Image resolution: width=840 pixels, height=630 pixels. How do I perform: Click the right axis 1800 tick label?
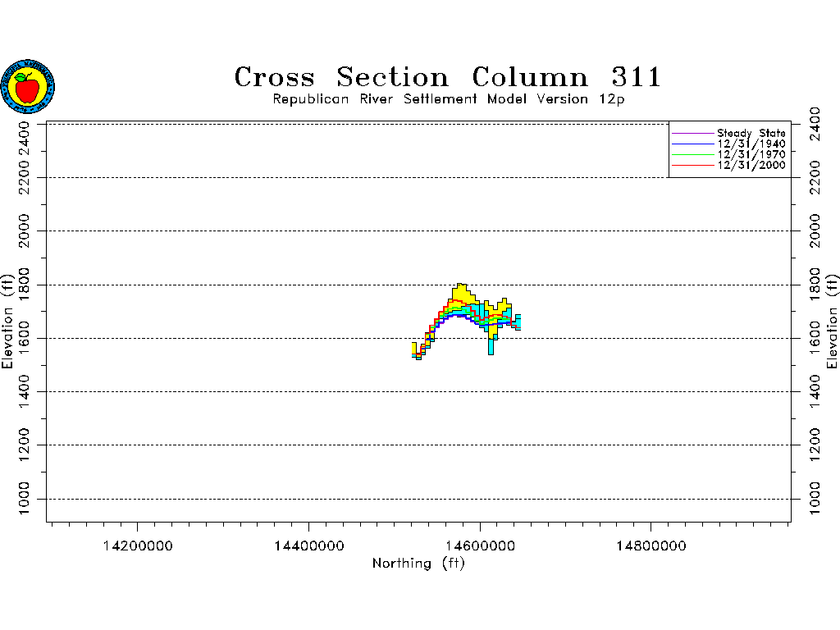(x=815, y=285)
